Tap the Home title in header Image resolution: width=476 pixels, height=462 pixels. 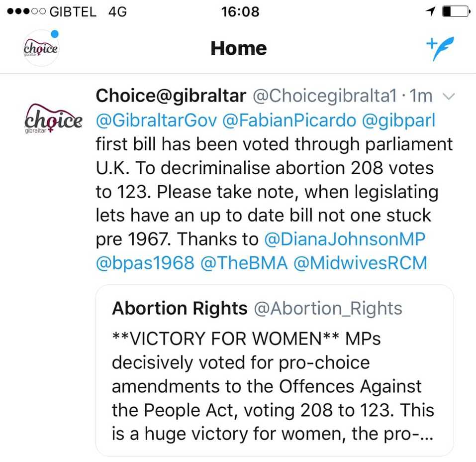click(239, 48)
